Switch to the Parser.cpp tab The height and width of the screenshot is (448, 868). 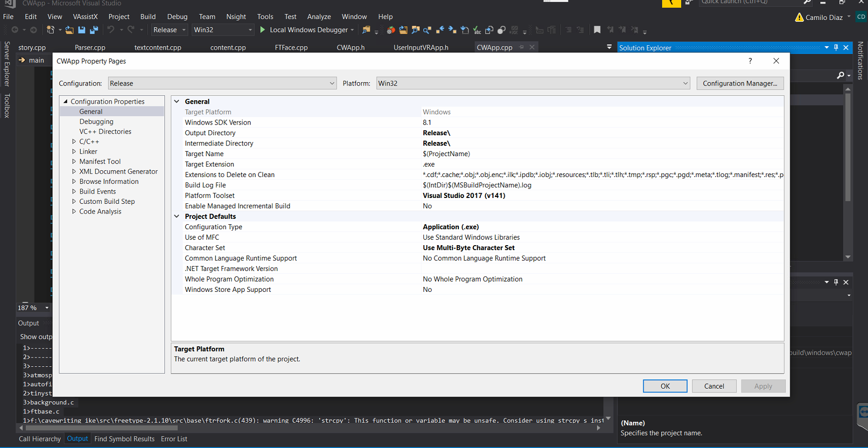pyautogui.click(x=90, y=47)
